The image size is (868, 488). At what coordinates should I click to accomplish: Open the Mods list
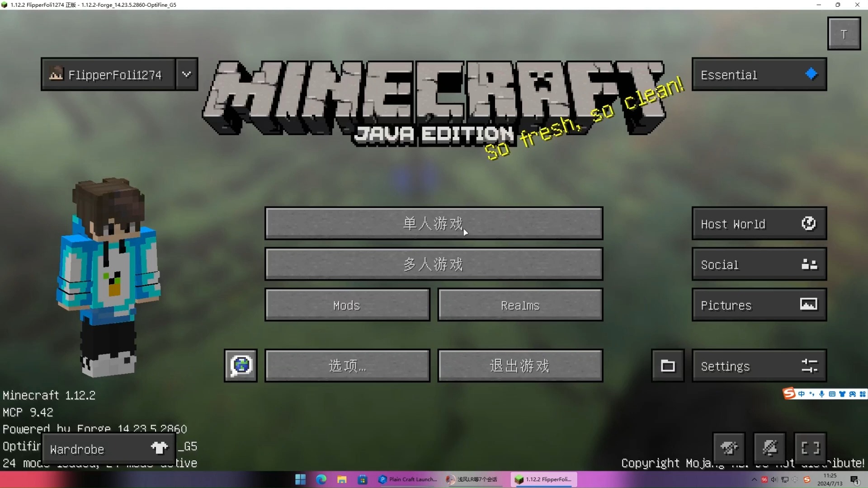[347, 305]
